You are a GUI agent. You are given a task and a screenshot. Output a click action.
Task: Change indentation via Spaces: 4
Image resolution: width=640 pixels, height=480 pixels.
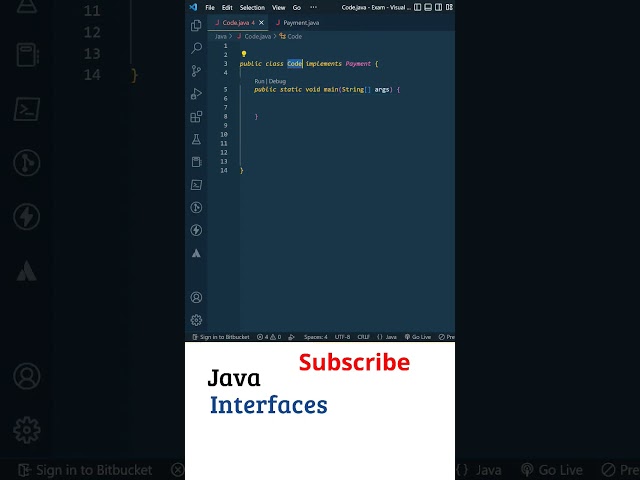316,337
